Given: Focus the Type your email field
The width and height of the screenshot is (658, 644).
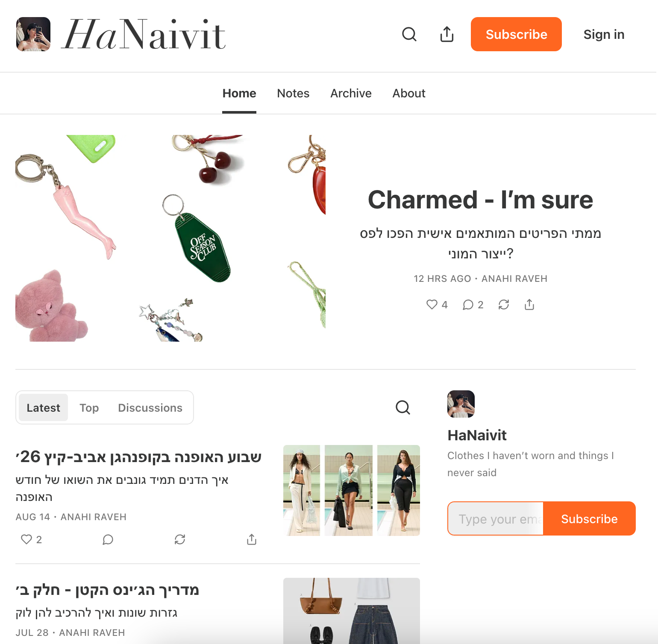Looking at the screenshot, I should pyautogui.click(x=496, y=518).
